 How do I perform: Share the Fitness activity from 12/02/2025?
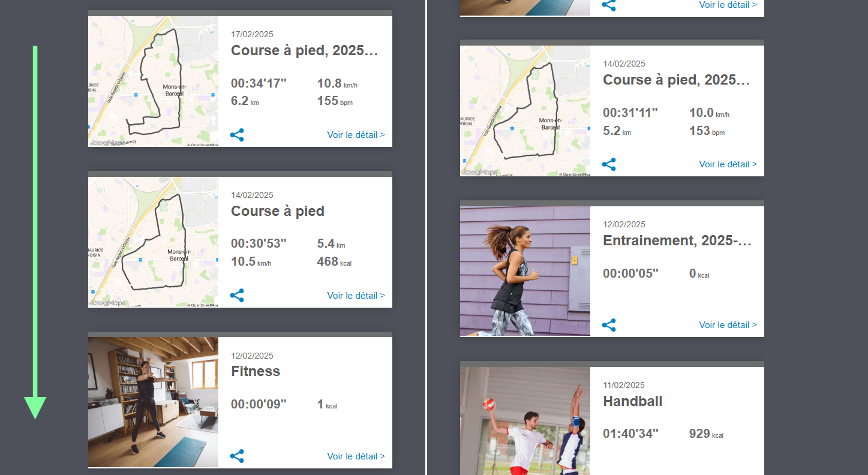point(236,456)
